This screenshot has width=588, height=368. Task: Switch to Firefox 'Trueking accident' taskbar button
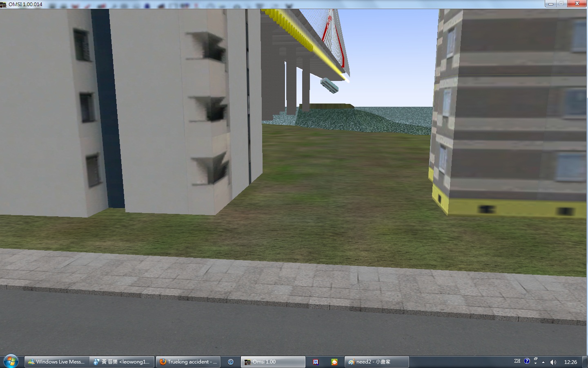188,362
